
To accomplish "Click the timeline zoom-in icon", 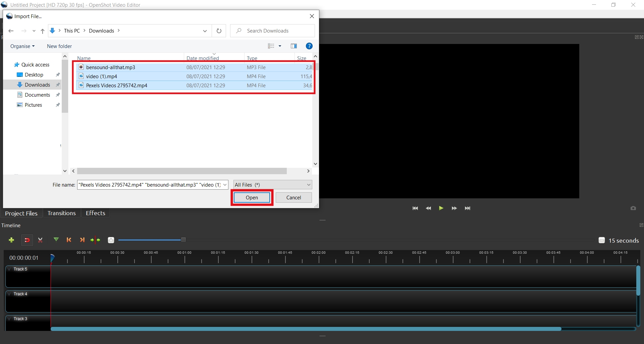I will (x=111, y=240).
